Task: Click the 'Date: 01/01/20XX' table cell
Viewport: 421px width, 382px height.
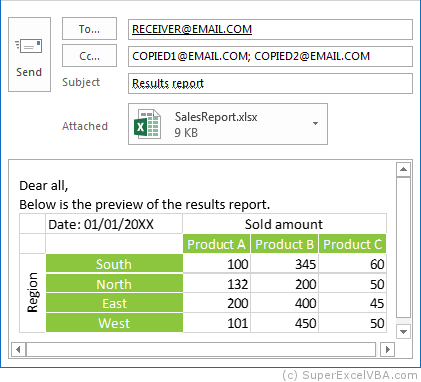Action: [x=114, y=224]
